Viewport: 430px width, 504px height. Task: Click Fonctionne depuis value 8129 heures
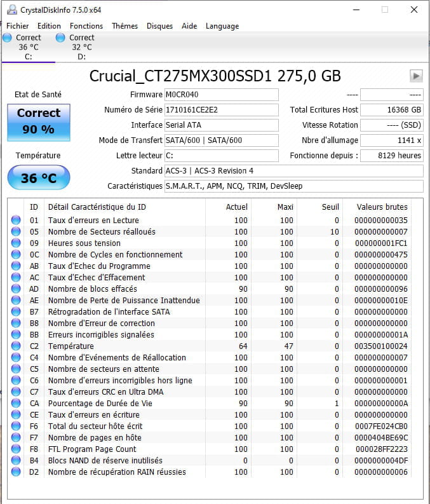[392, 156]
